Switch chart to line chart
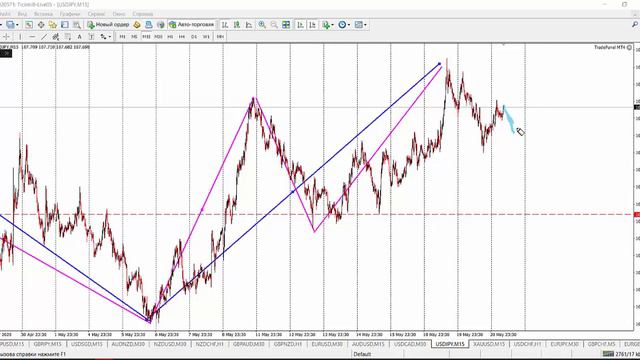The height and width of the screenshot is (360, 640). click(249, 25)
